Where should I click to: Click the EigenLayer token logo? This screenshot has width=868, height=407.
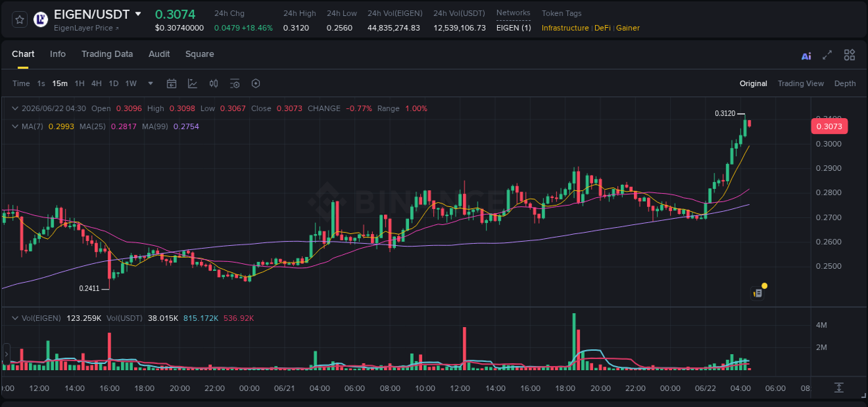click(41, 20)
